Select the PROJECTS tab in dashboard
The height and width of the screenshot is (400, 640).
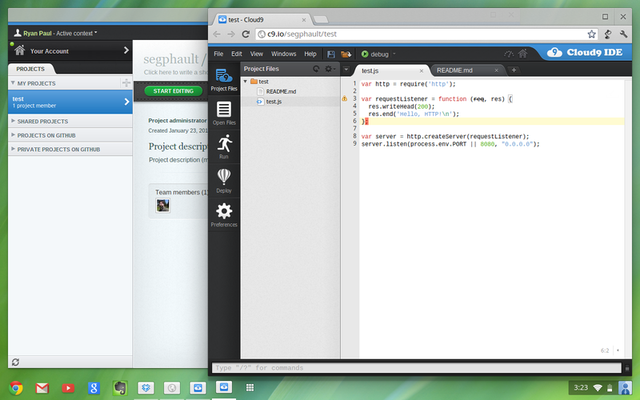pos(31,69)
